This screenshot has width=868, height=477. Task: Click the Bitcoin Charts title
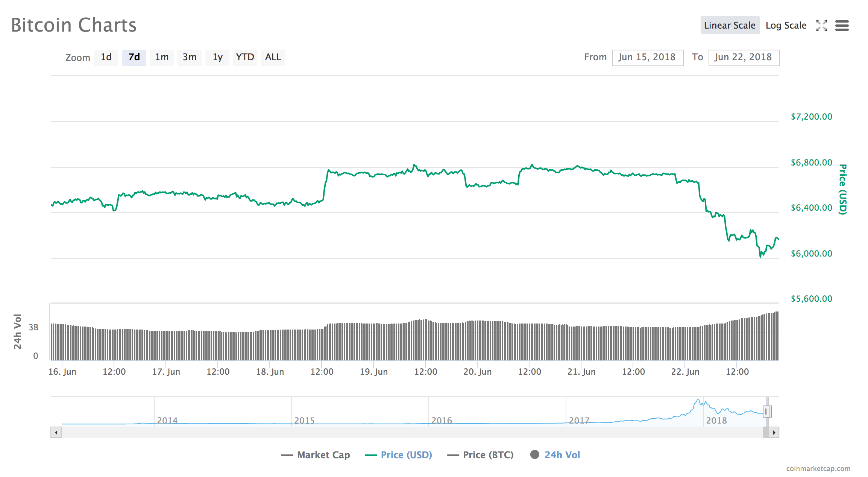[x=74, y=25]
